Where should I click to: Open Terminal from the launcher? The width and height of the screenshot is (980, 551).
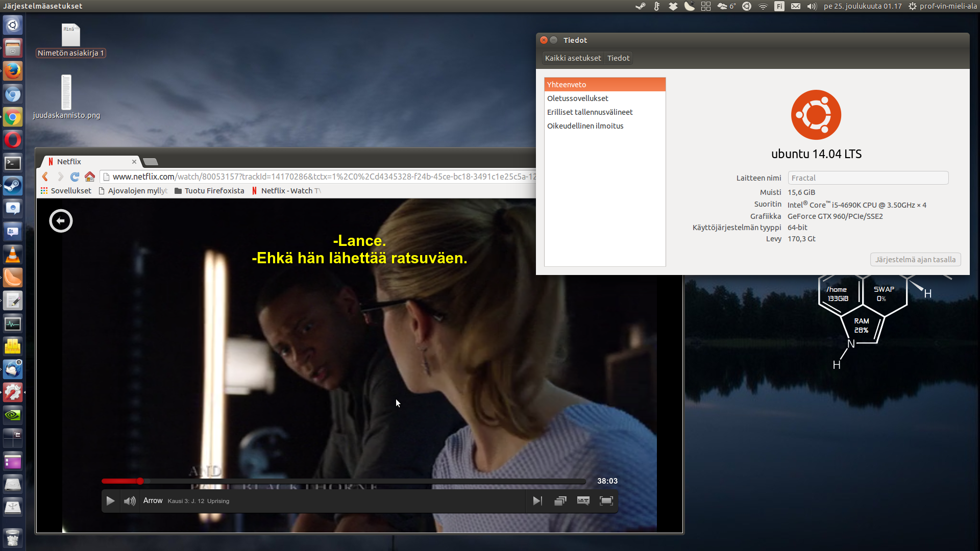pyautogui.click(x=13, y=163)
